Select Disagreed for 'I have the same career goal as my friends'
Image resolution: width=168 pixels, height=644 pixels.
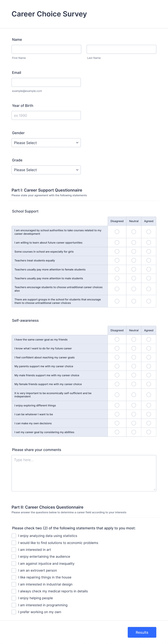click(x=117, y=339)
